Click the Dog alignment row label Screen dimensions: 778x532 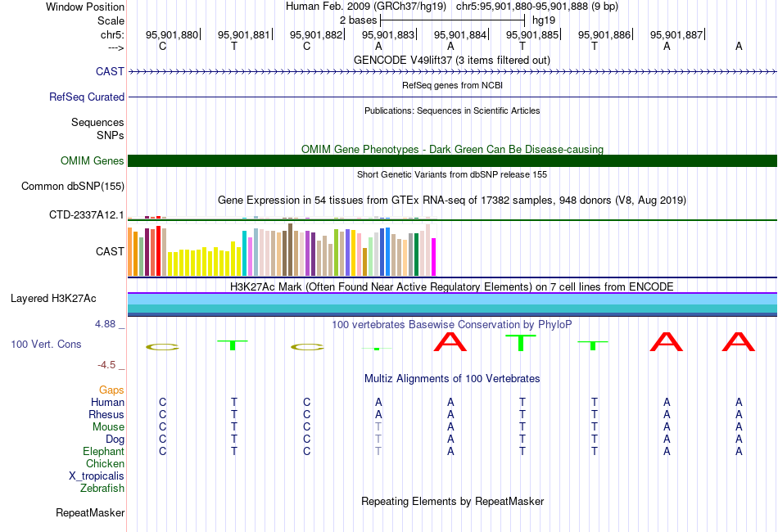coord(115,440)
